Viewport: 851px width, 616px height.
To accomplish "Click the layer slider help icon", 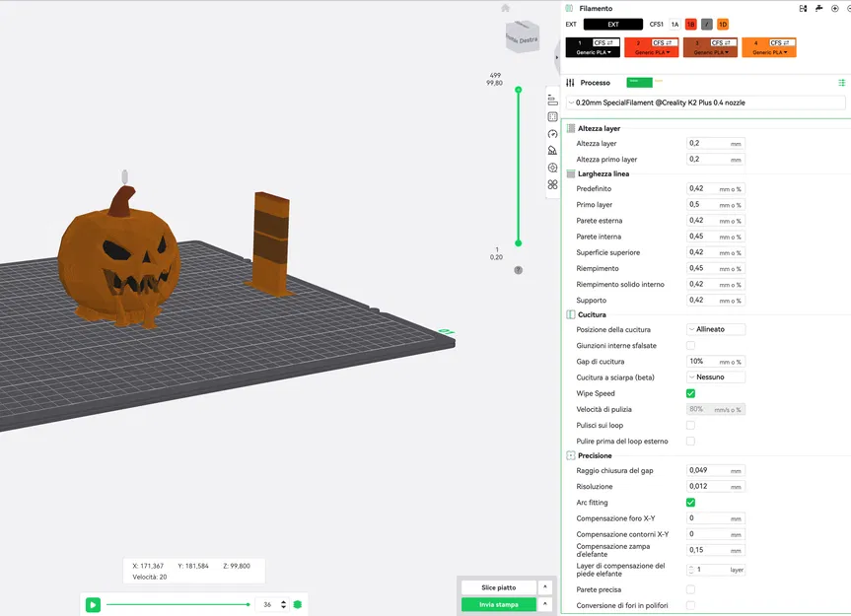I will point(519,270).
